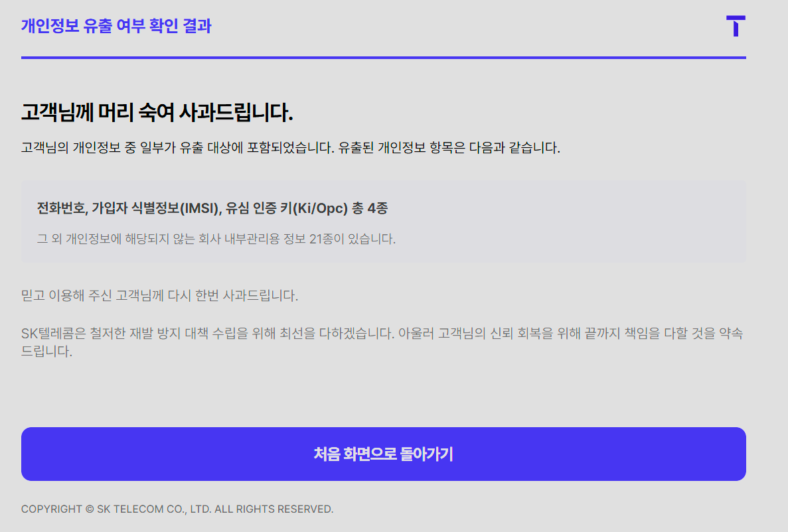
Task: Click the 고객님께 머리 숙여 사과드립니다 heading
Action: (x=157, y=113)
